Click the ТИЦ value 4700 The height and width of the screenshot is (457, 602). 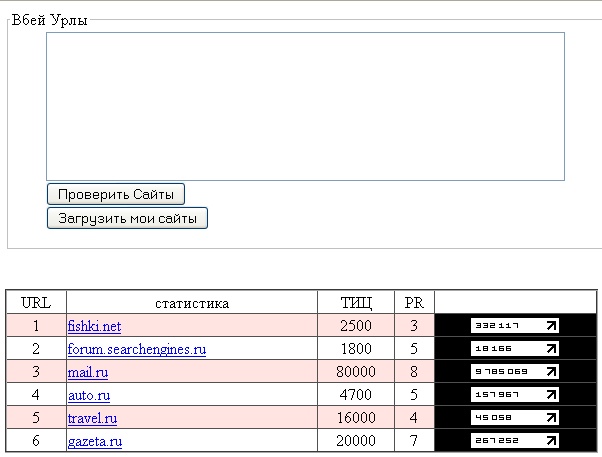(356, 395)
